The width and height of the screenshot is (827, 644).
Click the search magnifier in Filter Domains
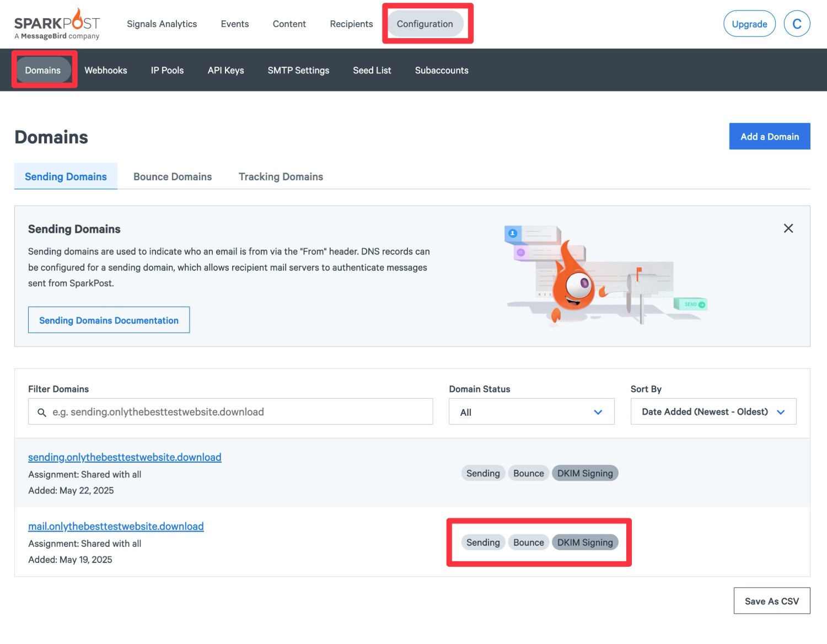pyautogui.click(x=42, y=412)
